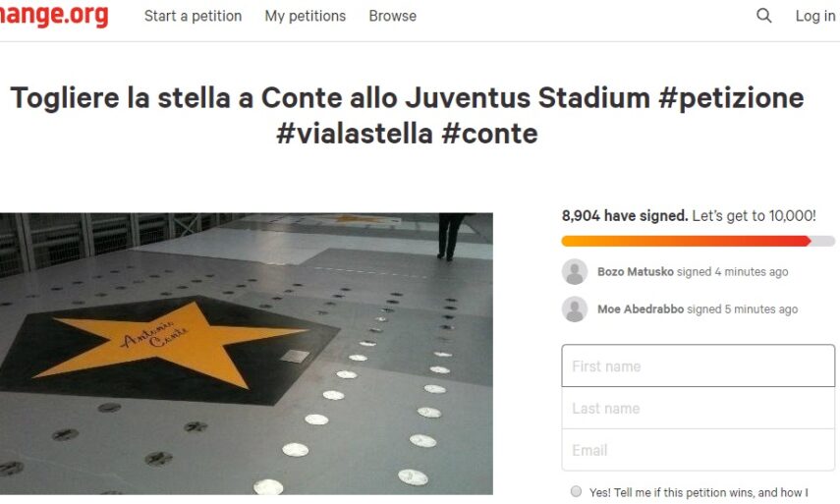Select the 'Yes! Tell me' radio button
Screen dimensions: 840x504
coord(576,491)
